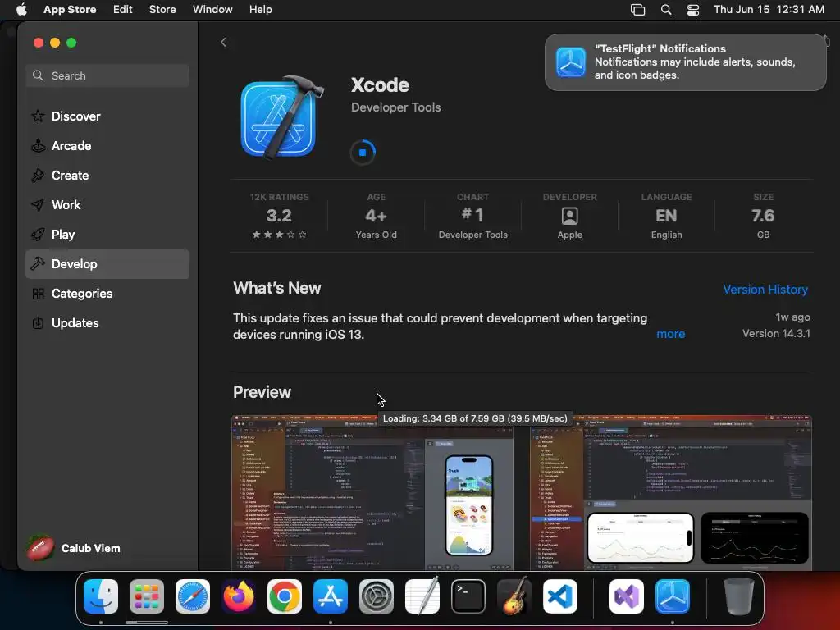
Task: Click App Store icon in the Dock
Action: (x=331, y=596)
